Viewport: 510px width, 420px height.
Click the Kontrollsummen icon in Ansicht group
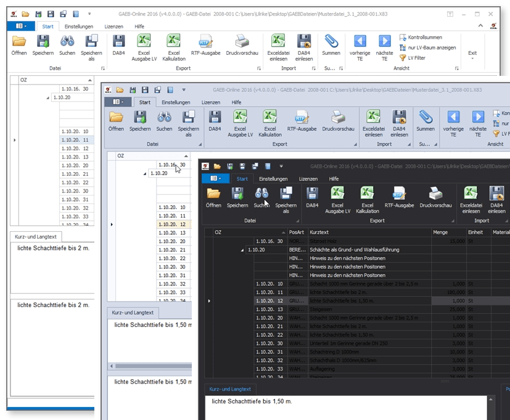click(403, 38)
